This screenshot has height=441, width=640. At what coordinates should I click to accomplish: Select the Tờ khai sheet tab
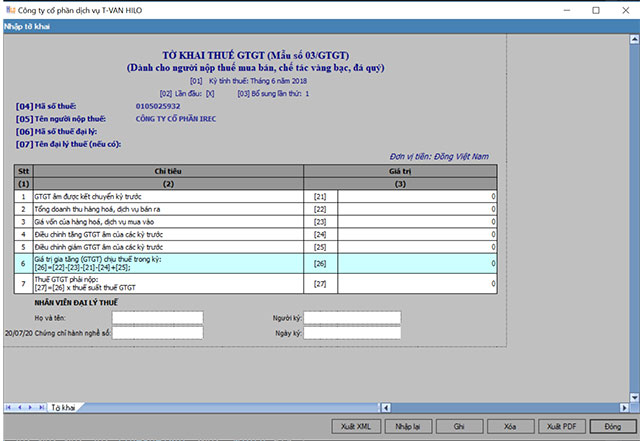64,407
